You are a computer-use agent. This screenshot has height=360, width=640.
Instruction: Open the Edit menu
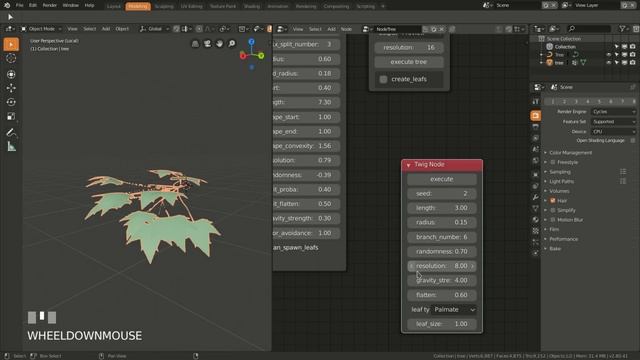(33, 5)
